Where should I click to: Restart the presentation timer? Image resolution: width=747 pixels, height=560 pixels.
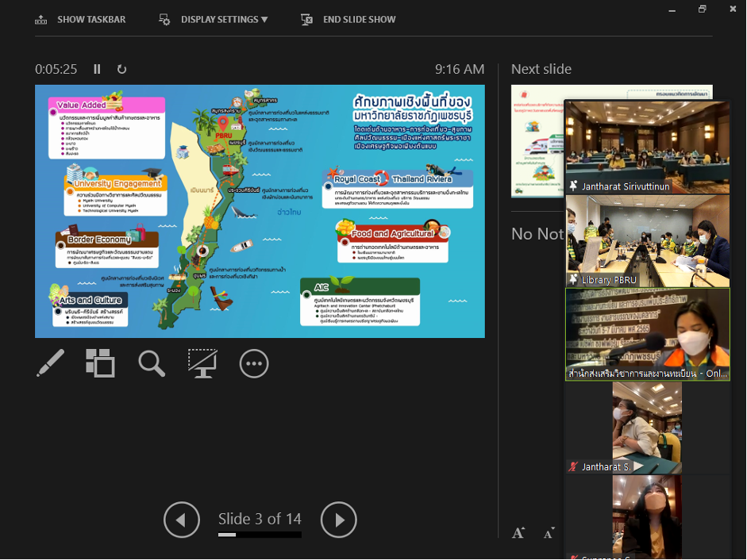click(121, 69)
